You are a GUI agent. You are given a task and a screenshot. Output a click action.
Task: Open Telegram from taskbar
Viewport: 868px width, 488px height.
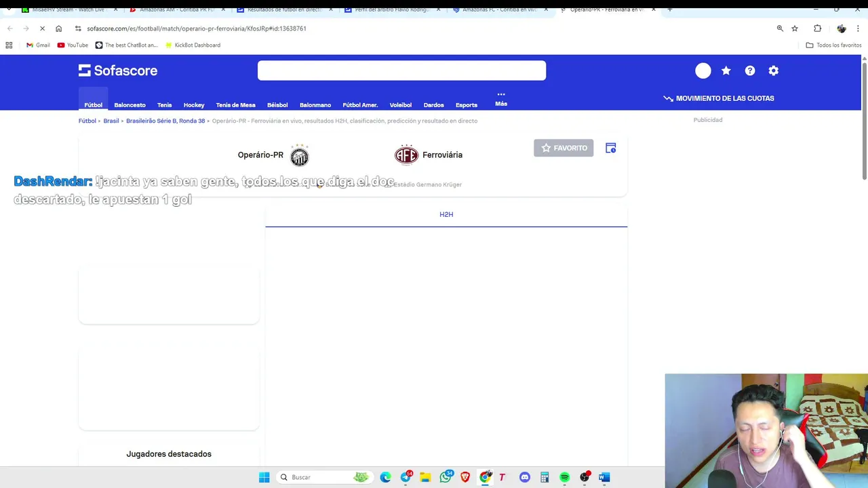406,477
